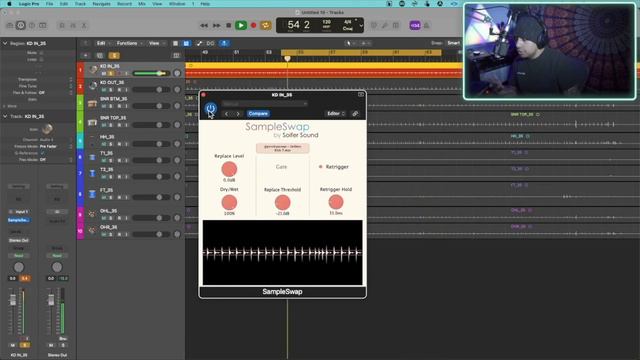Toggle the automation curve icon in tracks toolbar

pyautogui.click(x=199, y=43)
